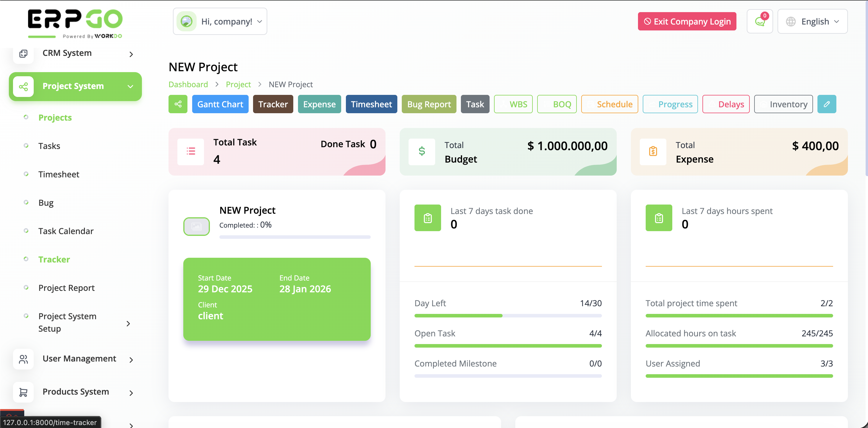Click the User Management people icon
The image size is (868, 428).
pos(23,359)
